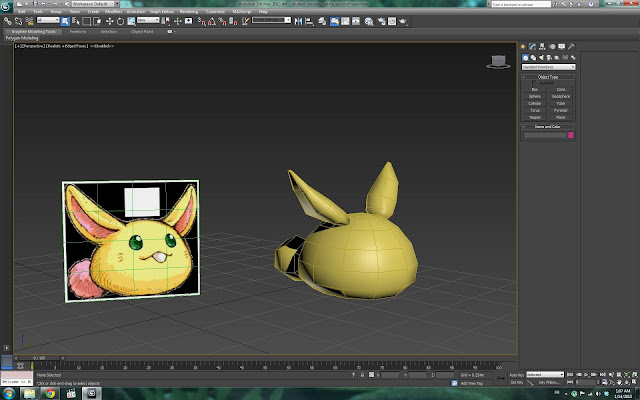Image resolution: width=640 pixels, height=400 pixels.
Task: Toggle the Auto Key animation mode
Action: coord(518,375)
